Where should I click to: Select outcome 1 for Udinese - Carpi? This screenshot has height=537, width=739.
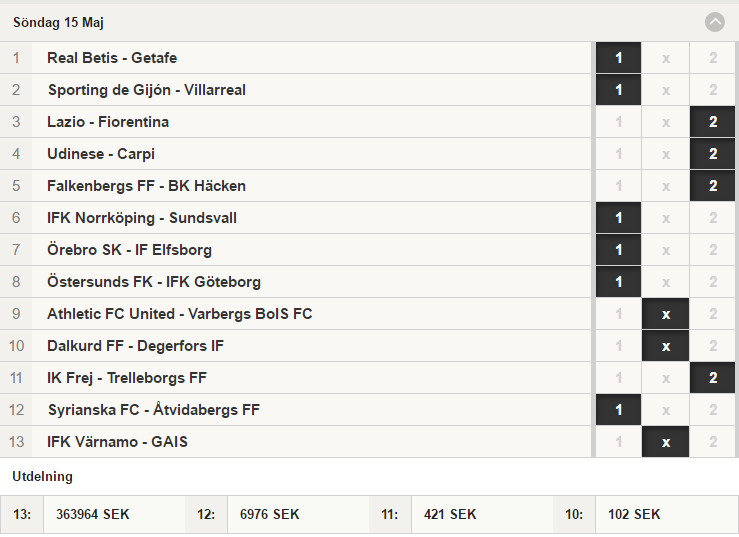[x=618, y=154]
